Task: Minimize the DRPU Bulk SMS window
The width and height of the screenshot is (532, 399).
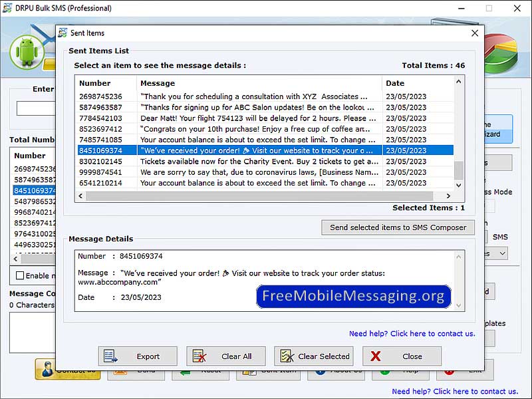Action: point(461,8)
